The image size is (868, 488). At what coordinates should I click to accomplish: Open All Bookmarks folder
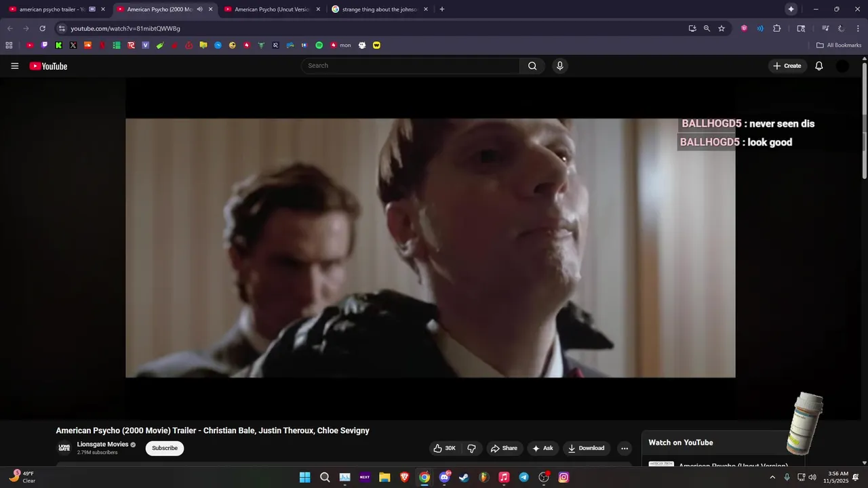click(839, 45)
